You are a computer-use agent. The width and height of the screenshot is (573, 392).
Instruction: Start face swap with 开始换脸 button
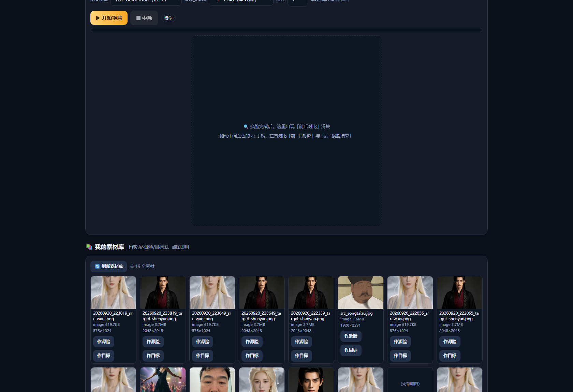[109, 18]
